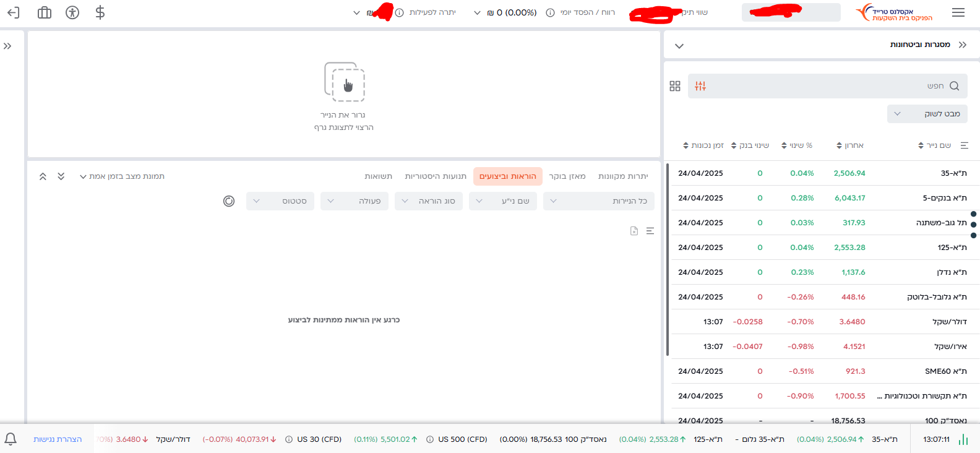Click the ת"א-35 item in bottom ticker

click(847, 439)
